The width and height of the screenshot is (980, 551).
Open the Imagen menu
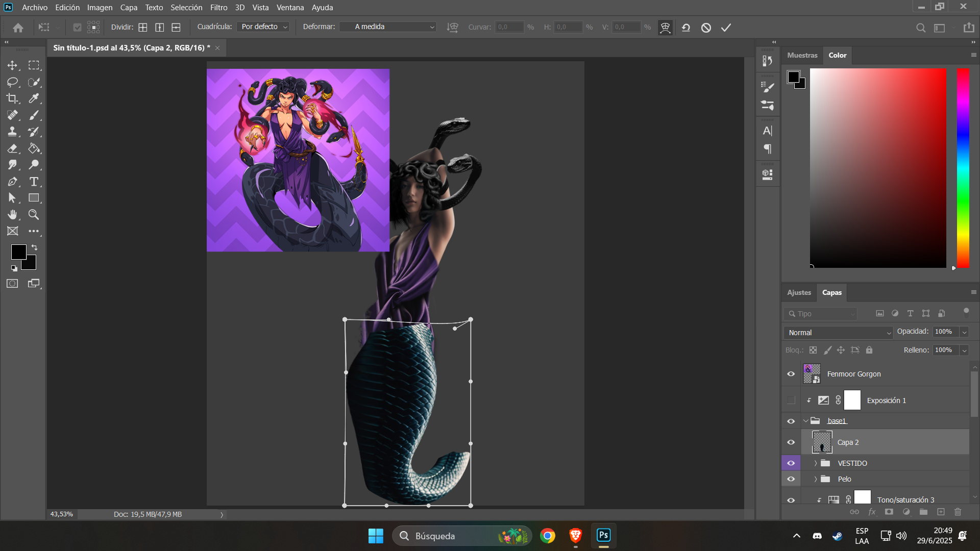100,8
